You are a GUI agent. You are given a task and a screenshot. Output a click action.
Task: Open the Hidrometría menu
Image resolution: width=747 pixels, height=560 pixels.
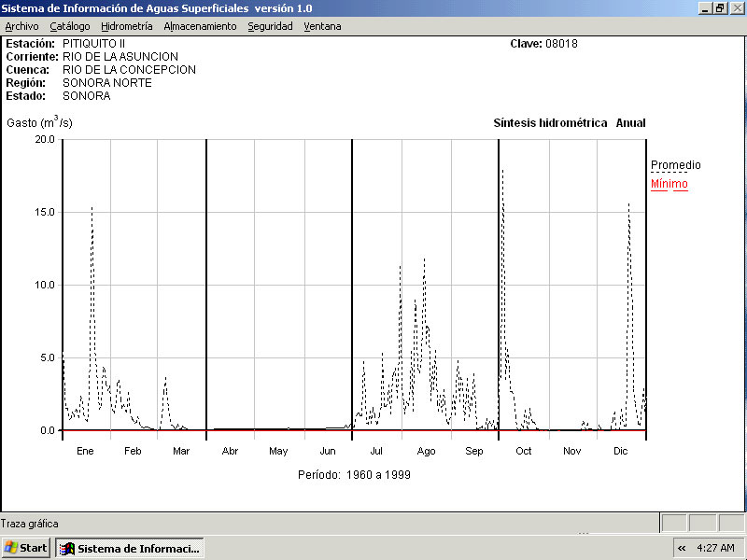pyautogui.click(x=126, y=26)
